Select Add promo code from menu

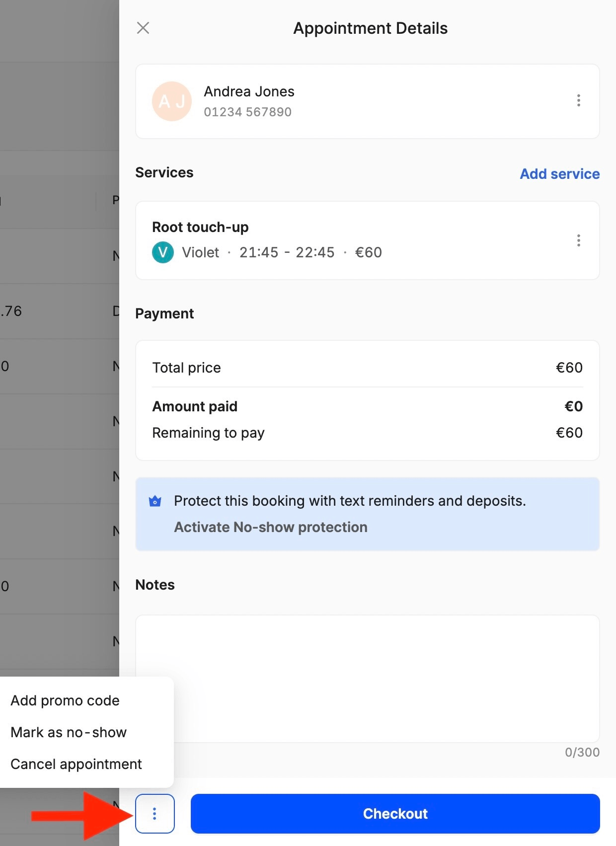65,700
